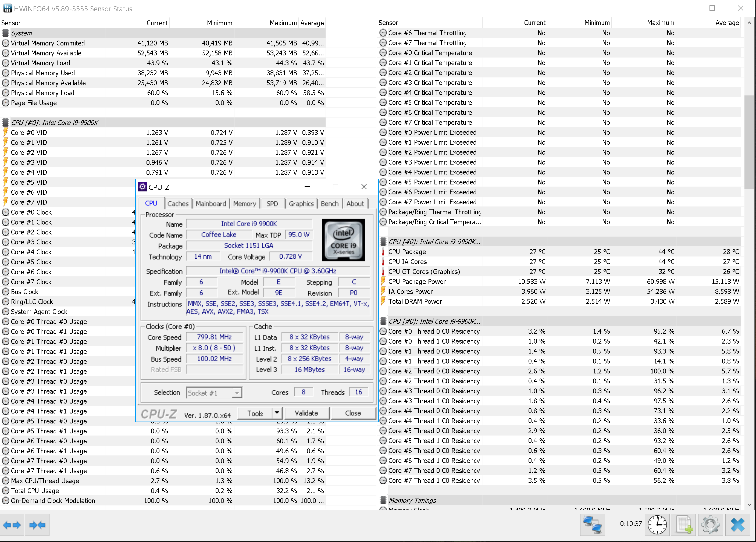Select the 'Ring/LLC Clock' sensor row

tap(68, 302)
